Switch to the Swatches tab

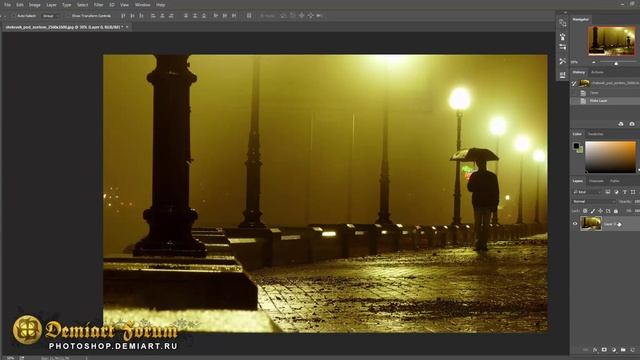tap(596, 134)
